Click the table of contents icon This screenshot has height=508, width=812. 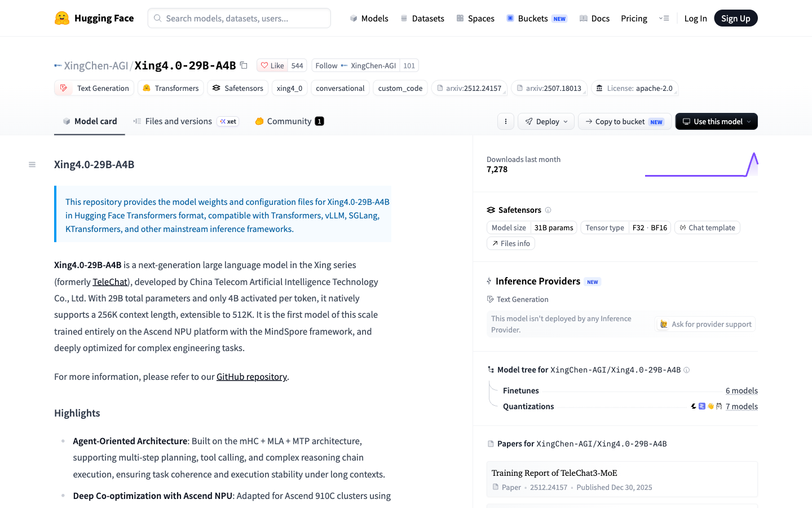click(32, 165)
